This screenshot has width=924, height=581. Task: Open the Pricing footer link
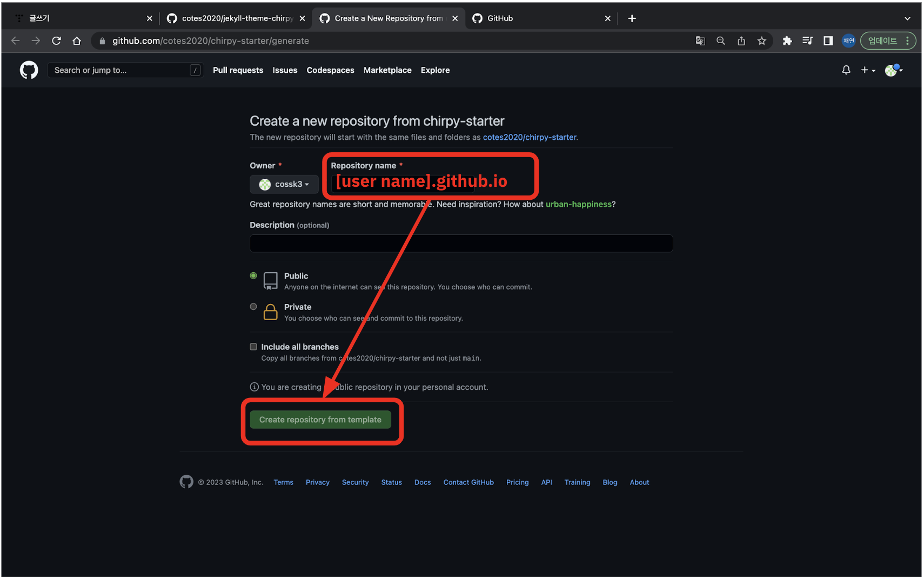(517, 482)
